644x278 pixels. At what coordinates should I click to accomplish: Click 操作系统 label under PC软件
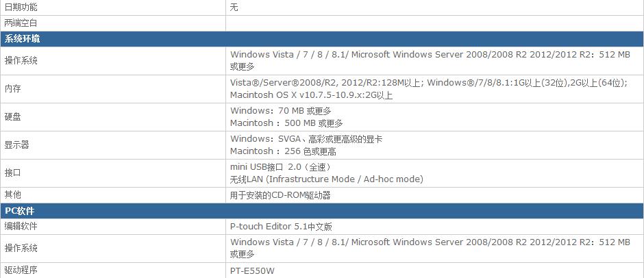point(21,248)
